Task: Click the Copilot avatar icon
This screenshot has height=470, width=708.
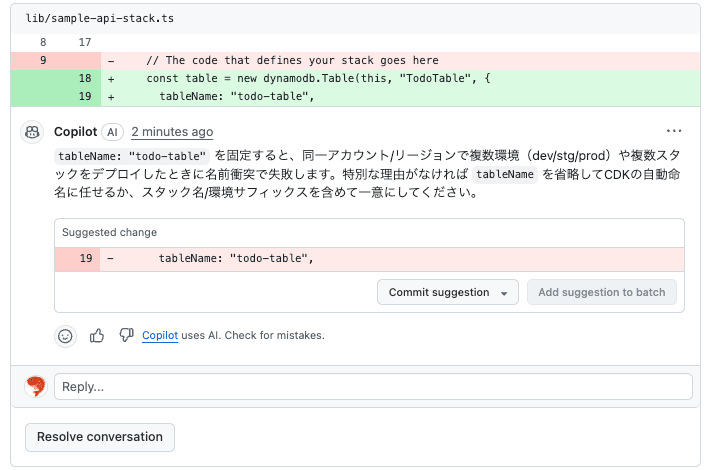Action: tap(33, 132)
